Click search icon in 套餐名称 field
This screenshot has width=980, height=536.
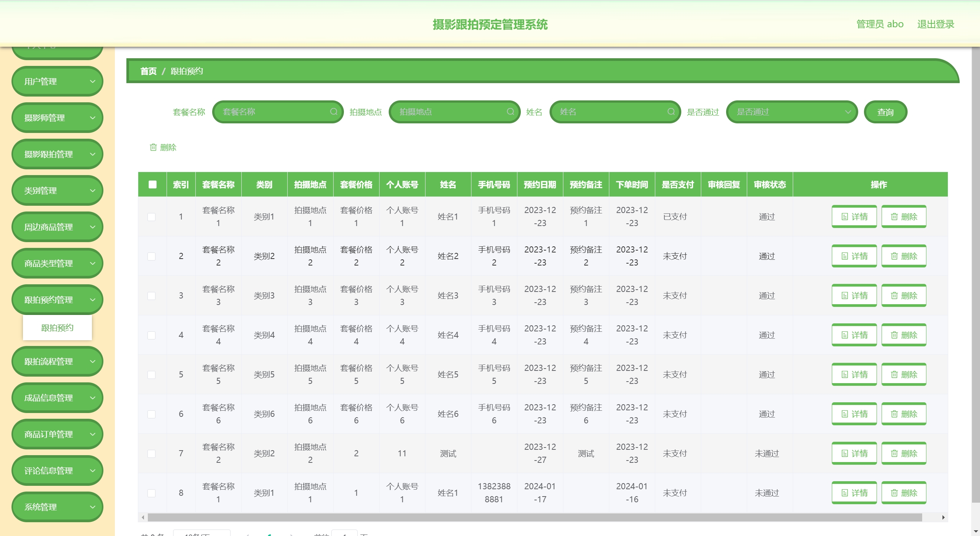[x=334, y=111]
